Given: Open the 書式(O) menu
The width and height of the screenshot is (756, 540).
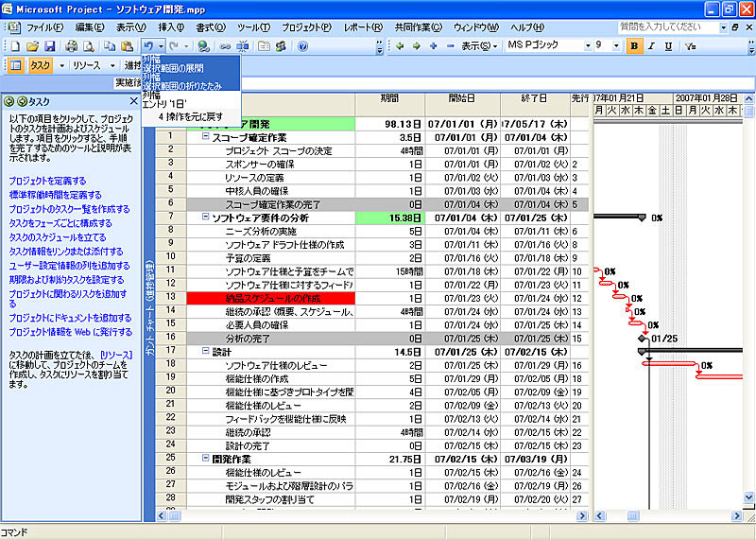Looking at the screenshot, I should tap(211, 27).
